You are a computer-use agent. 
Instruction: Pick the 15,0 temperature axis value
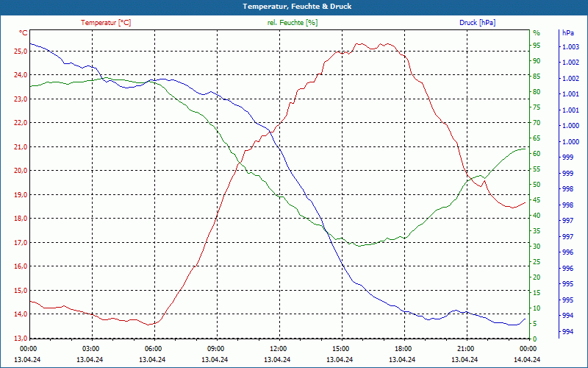pos(21,290)
